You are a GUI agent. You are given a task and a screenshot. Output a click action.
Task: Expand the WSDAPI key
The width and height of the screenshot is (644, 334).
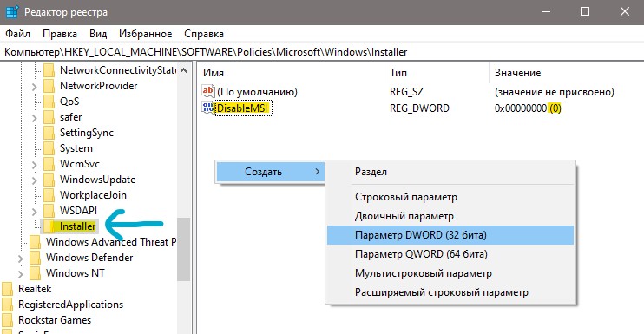[35, 212]
